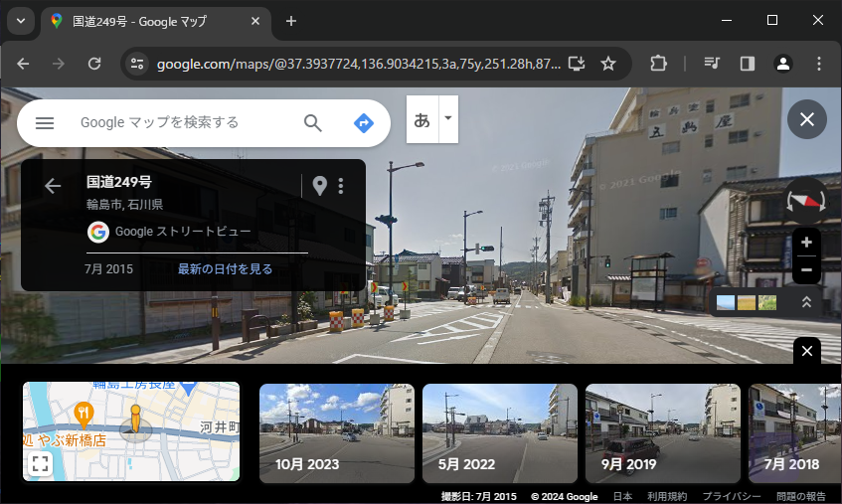Maximize the Chrome window
Image resolution: width=842 pixels, height=504 pixels.
(x=772, y=21)
